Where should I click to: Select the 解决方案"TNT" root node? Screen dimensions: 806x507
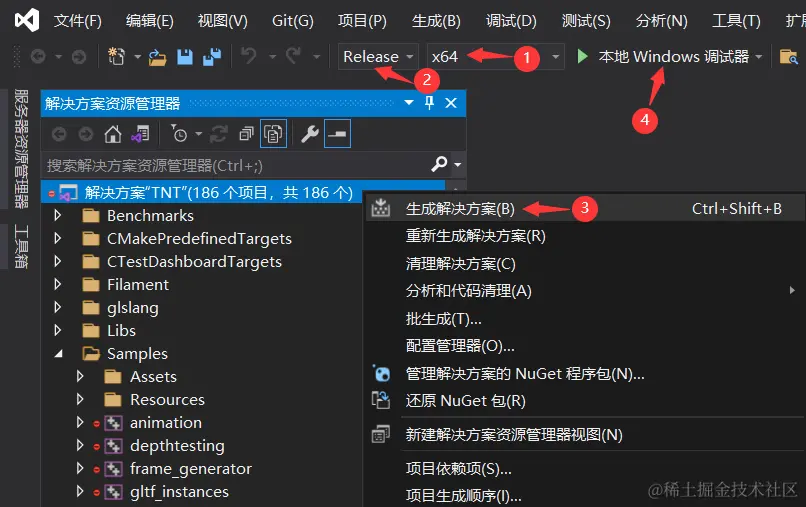point(218,193)
